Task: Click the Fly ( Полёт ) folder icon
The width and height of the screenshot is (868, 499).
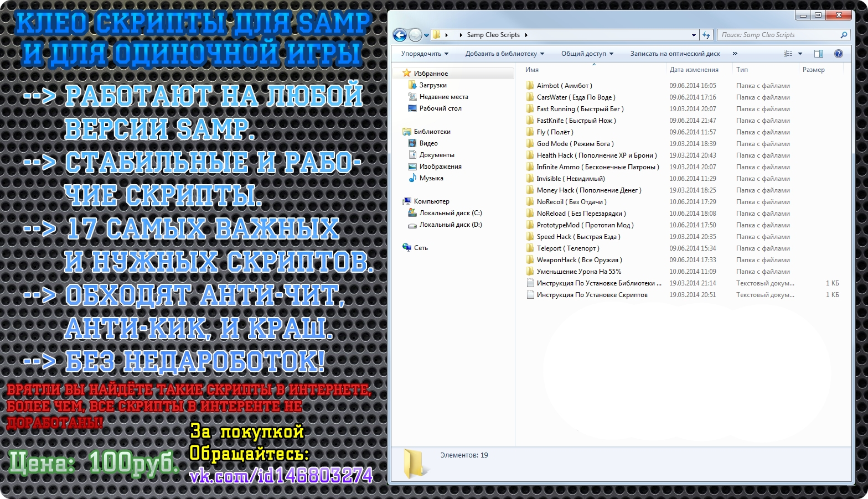Action: pos(530,132)
